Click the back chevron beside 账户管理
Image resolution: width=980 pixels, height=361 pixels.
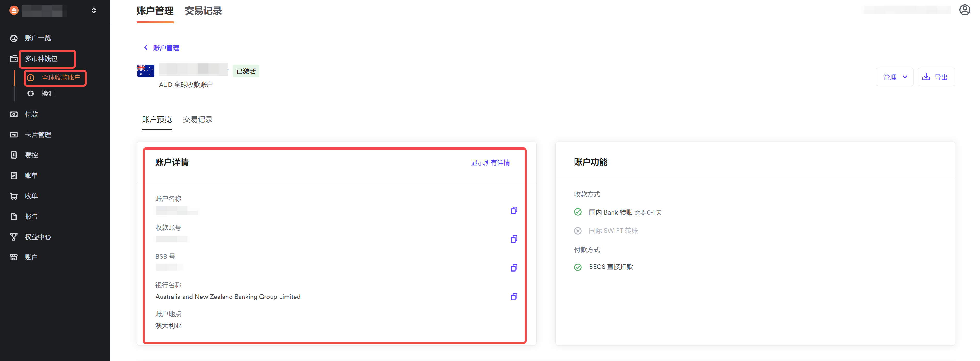tap(145, 47)
